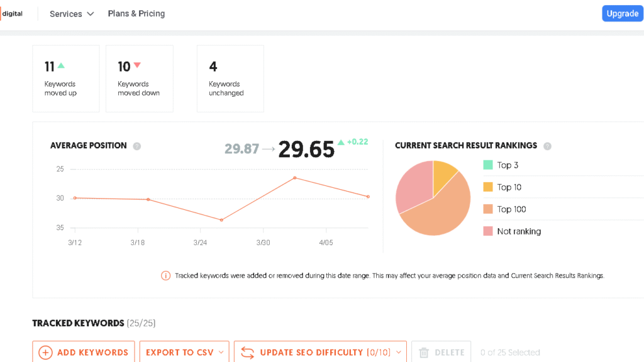Open the Services dropdown

(x=71, y=13)
